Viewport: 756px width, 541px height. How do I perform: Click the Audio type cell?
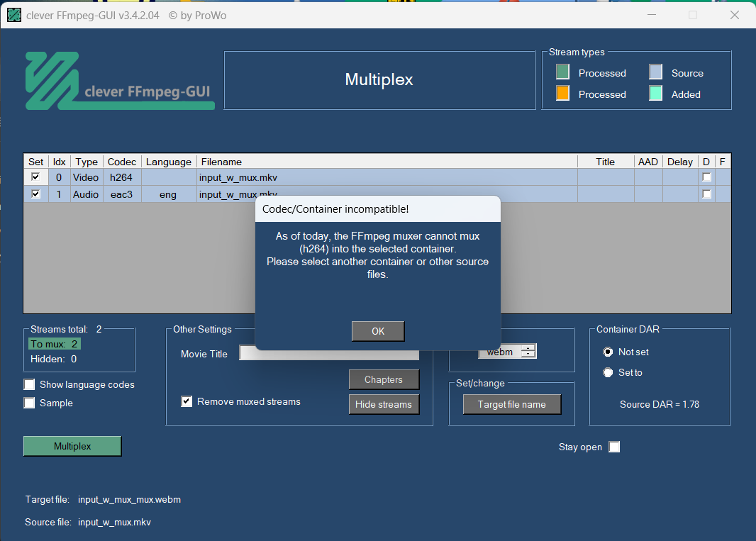coord(87,194)
